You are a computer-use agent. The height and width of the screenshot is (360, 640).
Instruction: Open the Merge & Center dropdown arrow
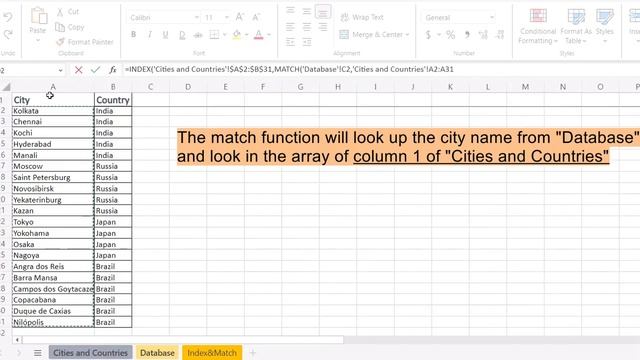[x=407, y=35]
